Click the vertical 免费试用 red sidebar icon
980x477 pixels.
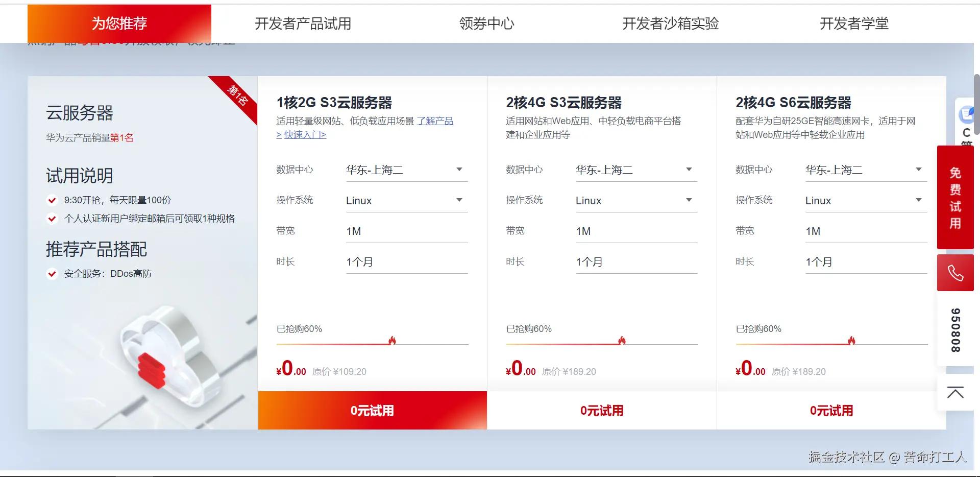tap(955, 197)
